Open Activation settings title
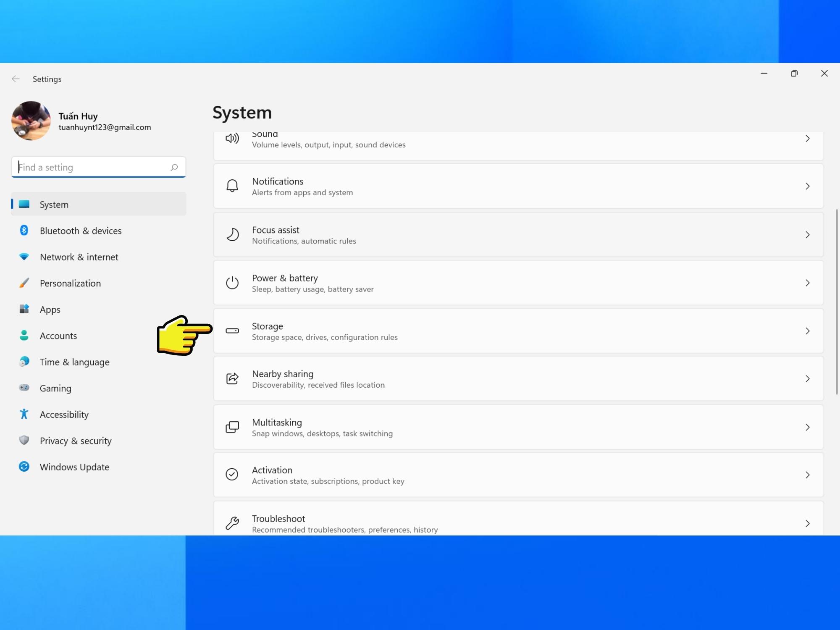The width and height of the screenshot is (840, 630). pyautogui.click(x=272, y=470)
